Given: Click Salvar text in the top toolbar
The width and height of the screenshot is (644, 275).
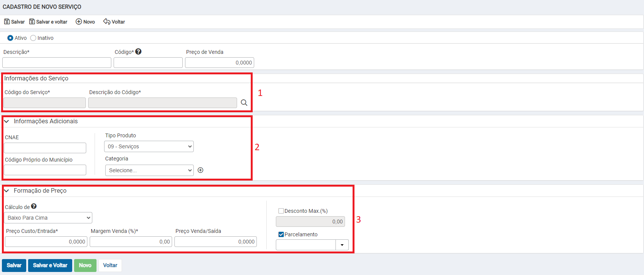Looking at the screenshot, I should (18, 22).
